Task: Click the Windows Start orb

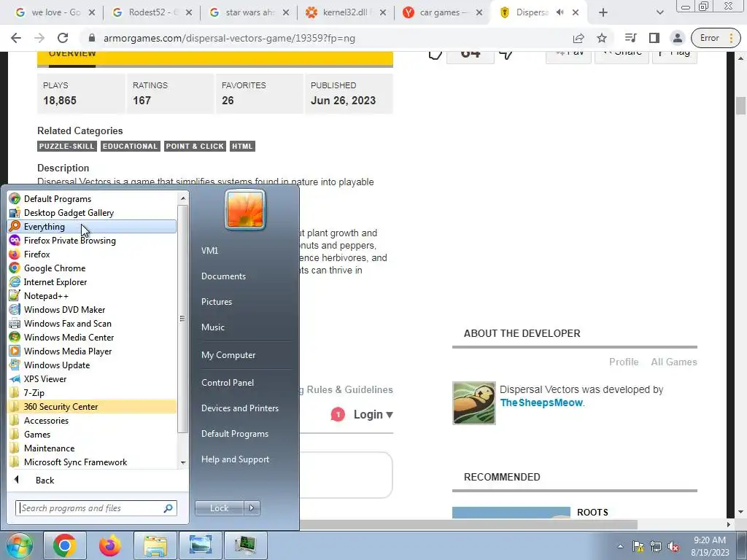Action: click(19, 545)
